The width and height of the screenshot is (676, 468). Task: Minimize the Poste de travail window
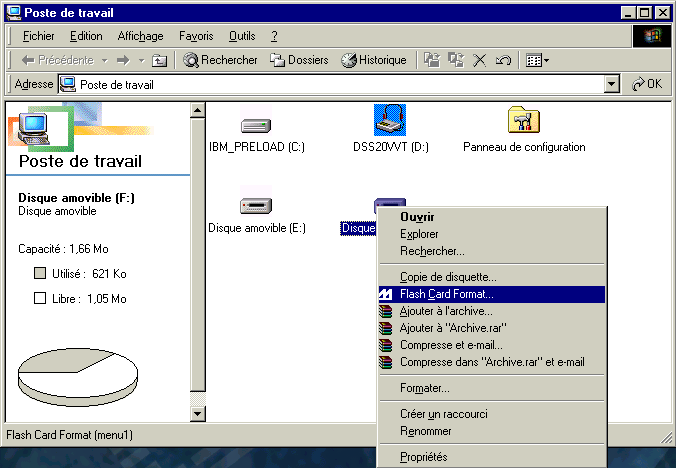click(x=629, y=13)
